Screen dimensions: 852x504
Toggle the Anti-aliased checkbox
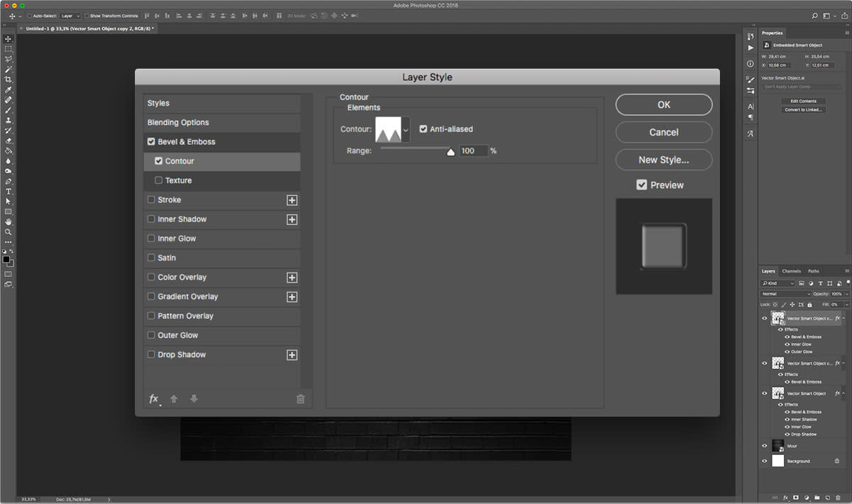423,129
